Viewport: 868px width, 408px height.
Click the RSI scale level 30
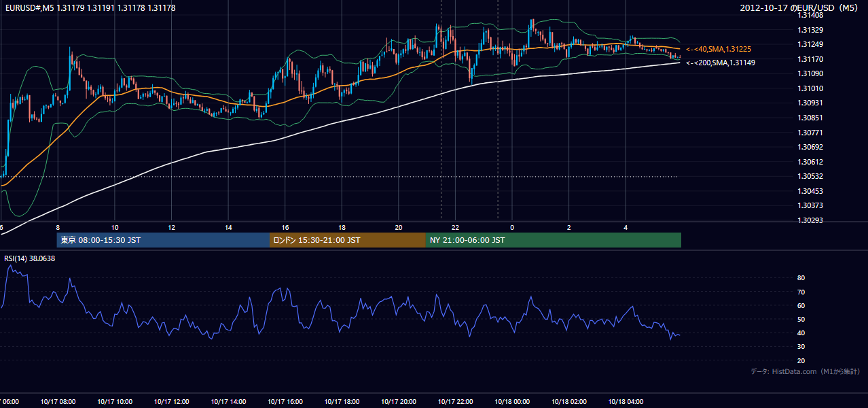801,347
